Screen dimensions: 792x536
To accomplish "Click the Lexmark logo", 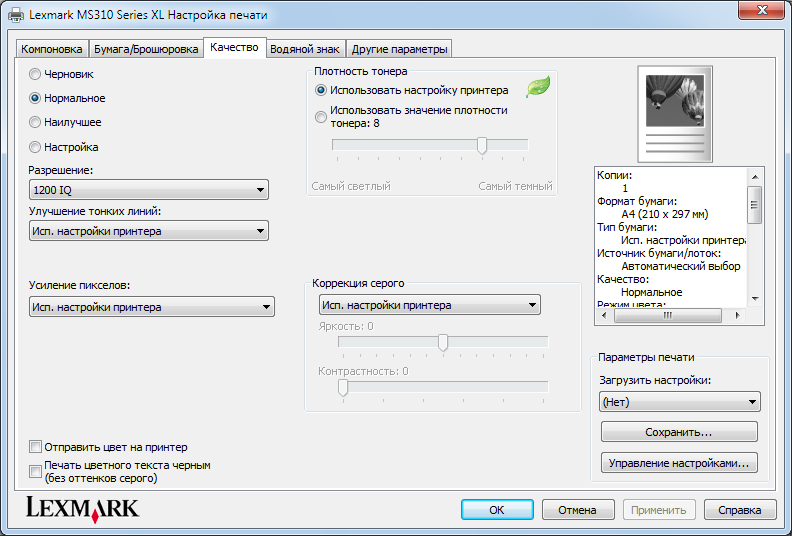I will coord(82,509).
